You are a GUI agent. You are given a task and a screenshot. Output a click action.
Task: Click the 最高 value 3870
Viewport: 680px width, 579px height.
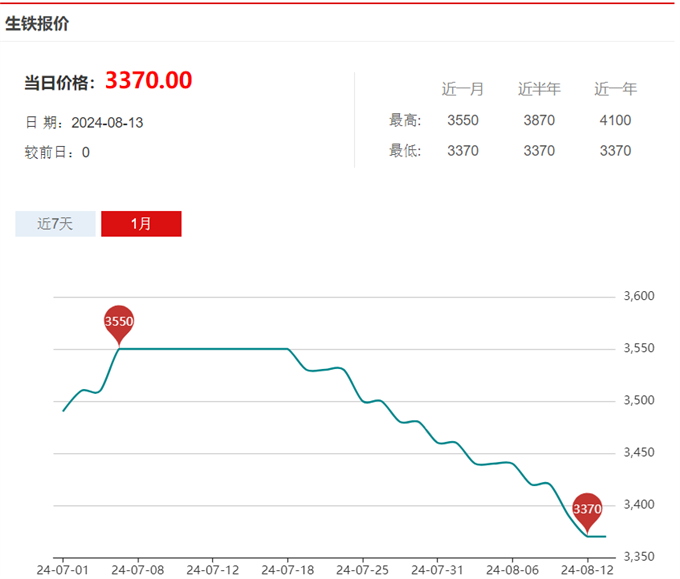[539, 120]
